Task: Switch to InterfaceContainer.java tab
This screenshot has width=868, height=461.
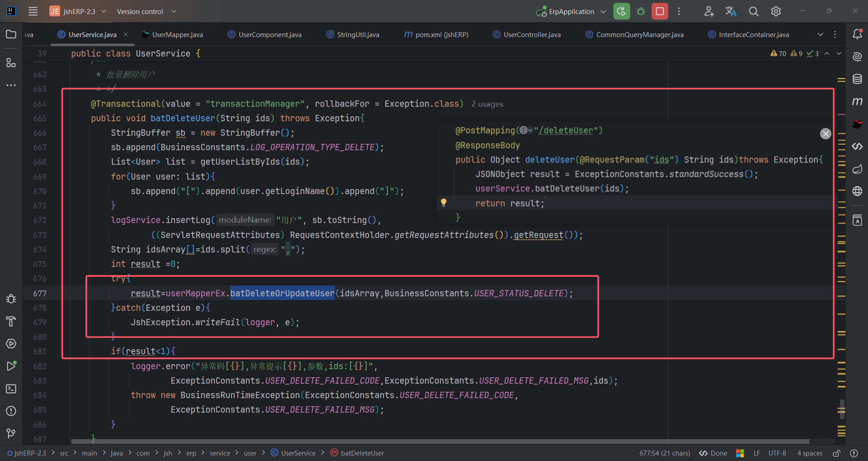Action: 749,34
